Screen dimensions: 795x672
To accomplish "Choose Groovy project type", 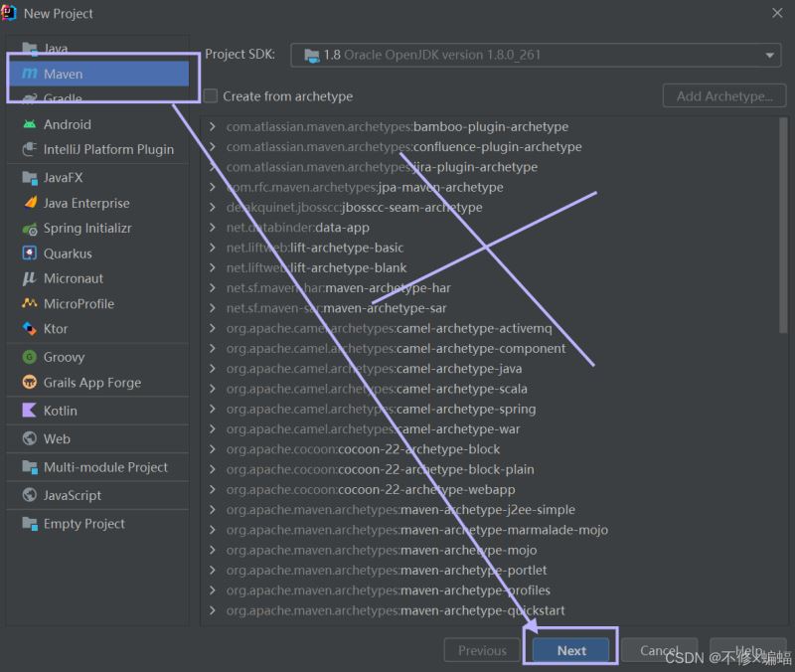I will tap(98, 357).
